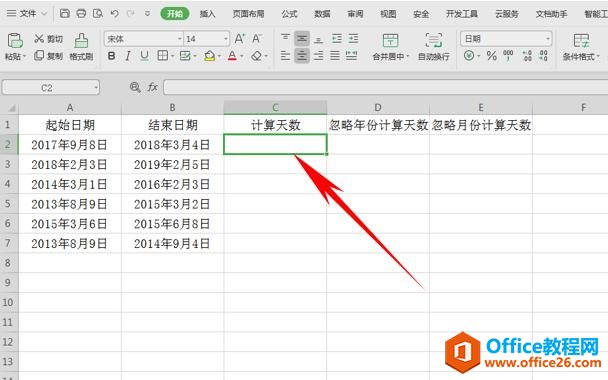Screen dimensions: 608x380
Task: Click the Increase Decimal icon
Action: tap(527, 56)
